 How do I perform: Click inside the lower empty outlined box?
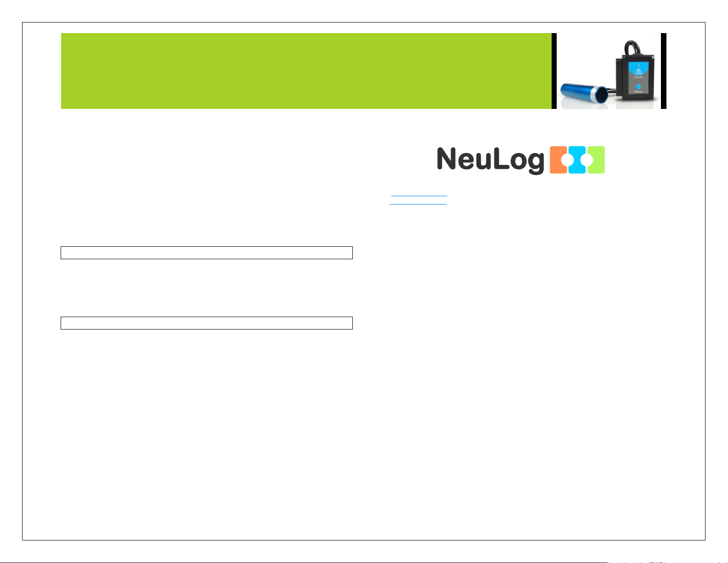pos(207,323)
